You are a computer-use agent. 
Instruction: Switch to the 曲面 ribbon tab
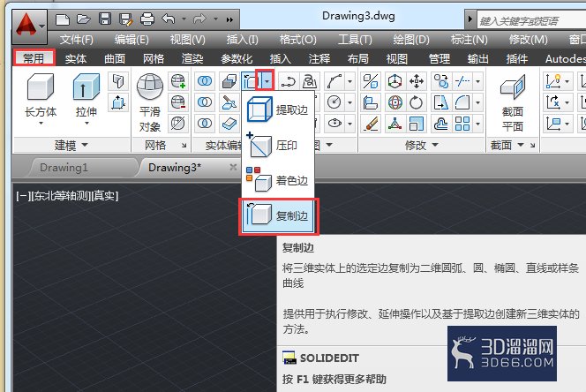115,58
